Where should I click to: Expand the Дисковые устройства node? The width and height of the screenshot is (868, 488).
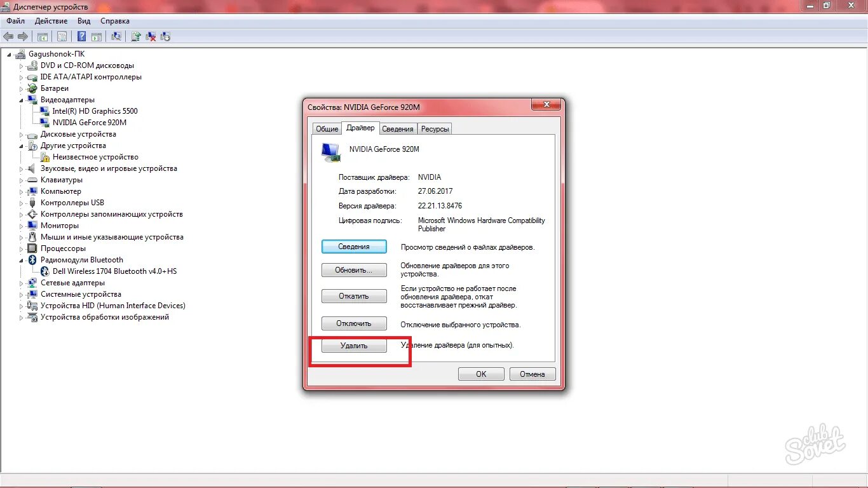(x=21, y=134)
